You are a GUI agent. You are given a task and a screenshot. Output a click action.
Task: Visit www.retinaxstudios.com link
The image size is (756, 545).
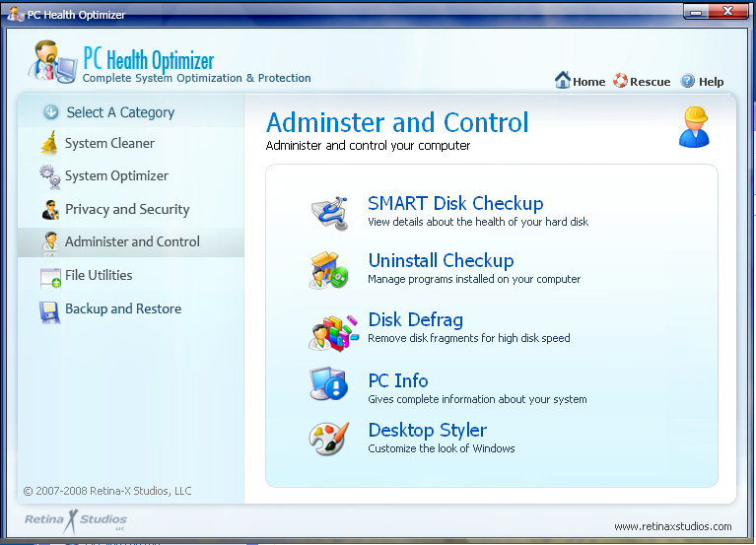[x=673, y=526]
